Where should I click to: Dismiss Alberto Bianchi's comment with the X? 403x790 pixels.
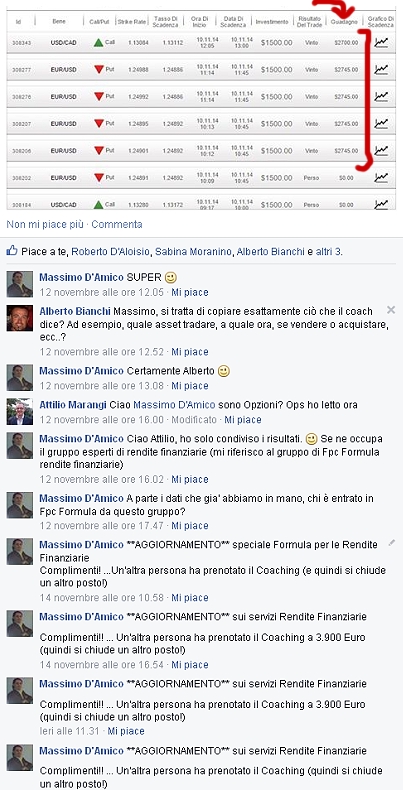click(391, 310)
